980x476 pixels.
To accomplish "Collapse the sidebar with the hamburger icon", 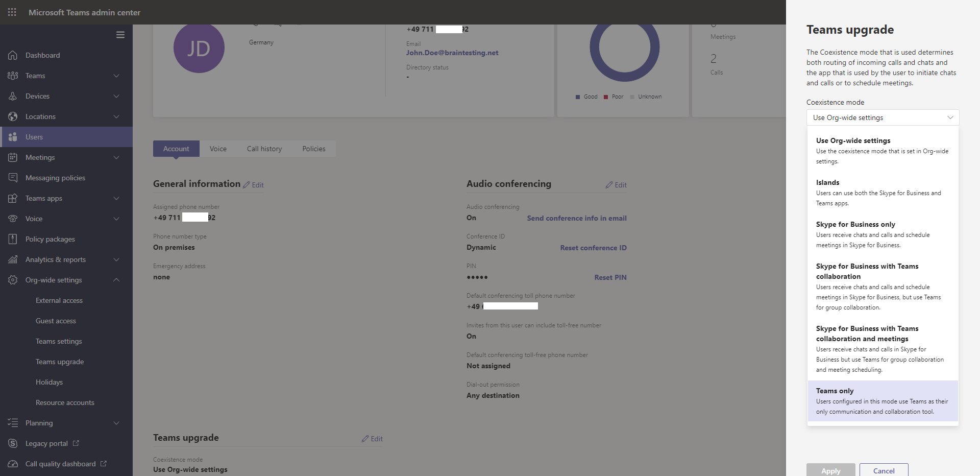I will coord(120,35).
